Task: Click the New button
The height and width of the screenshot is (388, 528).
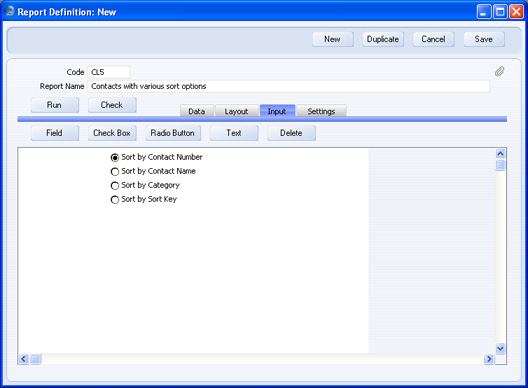Action: [x=333, y=39]
